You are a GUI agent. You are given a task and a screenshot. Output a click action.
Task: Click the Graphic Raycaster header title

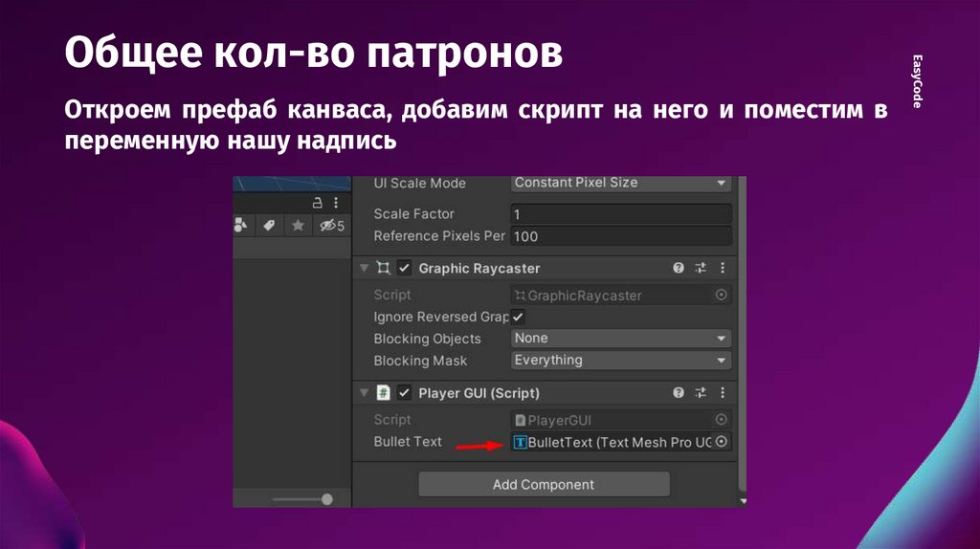click(479, 269)
